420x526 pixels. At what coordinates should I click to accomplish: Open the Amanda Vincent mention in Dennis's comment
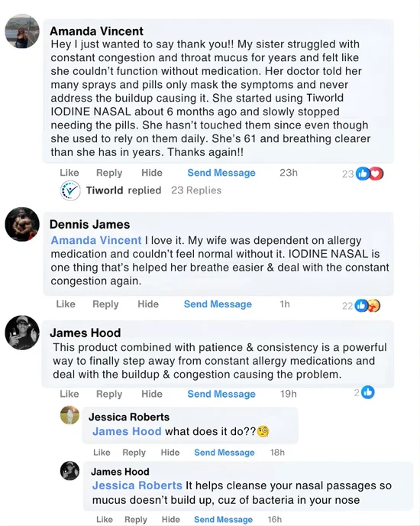96,240
